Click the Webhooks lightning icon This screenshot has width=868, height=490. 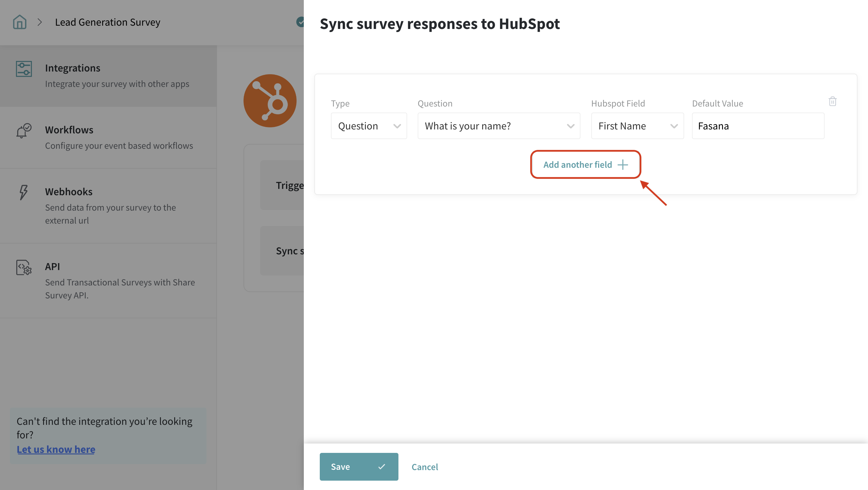[x=23, y=192]
